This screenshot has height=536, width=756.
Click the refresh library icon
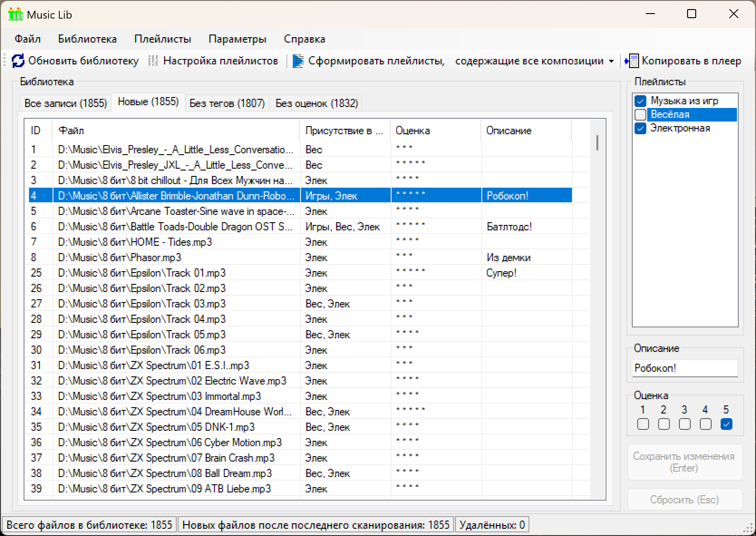pyautogui.click(x=18, y=61)
